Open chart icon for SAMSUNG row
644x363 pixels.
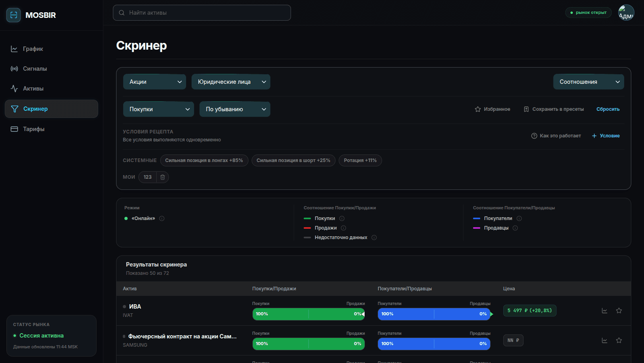point(605,340)
